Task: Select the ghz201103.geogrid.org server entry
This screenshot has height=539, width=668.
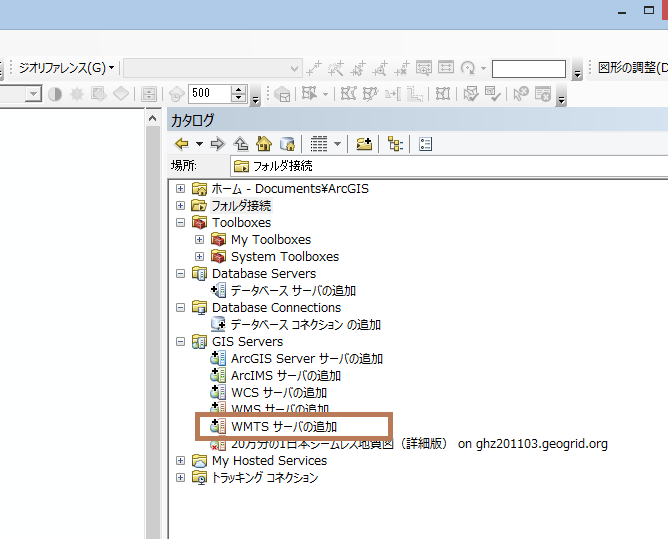Action: pos(409,444)
